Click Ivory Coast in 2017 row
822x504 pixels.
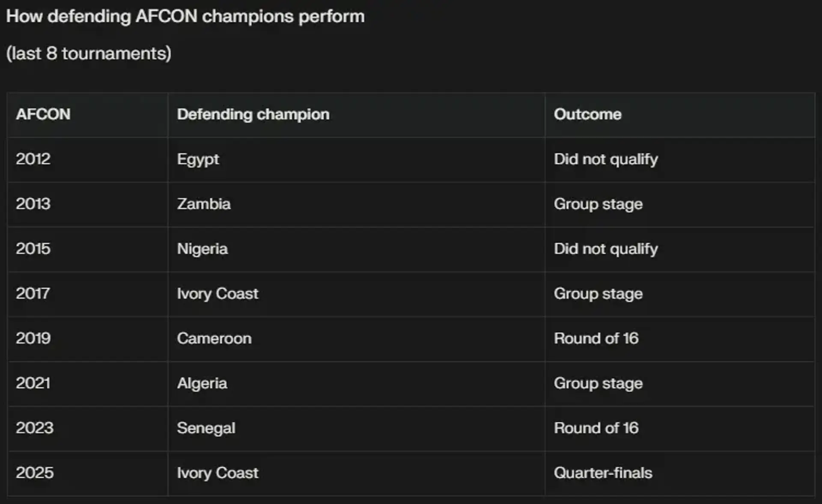(x=217, y=294)
